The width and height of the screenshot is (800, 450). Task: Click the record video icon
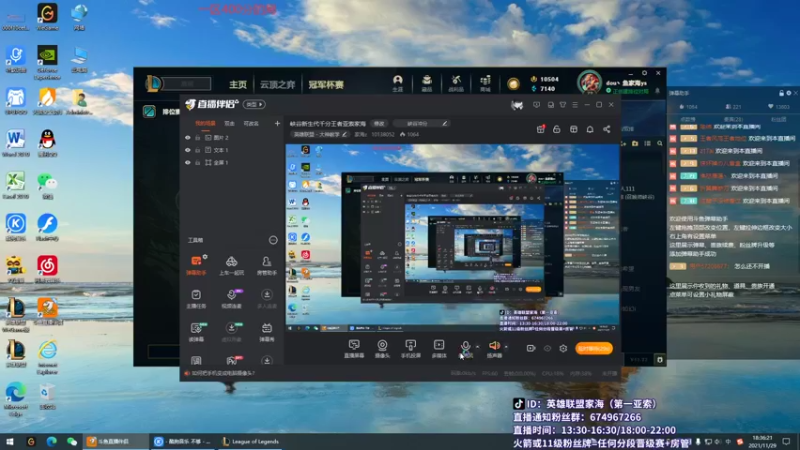[531, 348]
